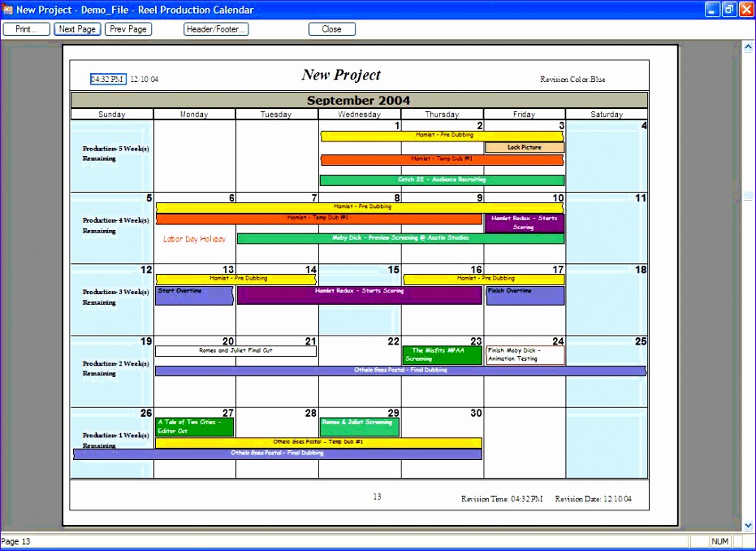Click Othelo Goes Postal - Temp Dub #1 bar

(318, 442)
